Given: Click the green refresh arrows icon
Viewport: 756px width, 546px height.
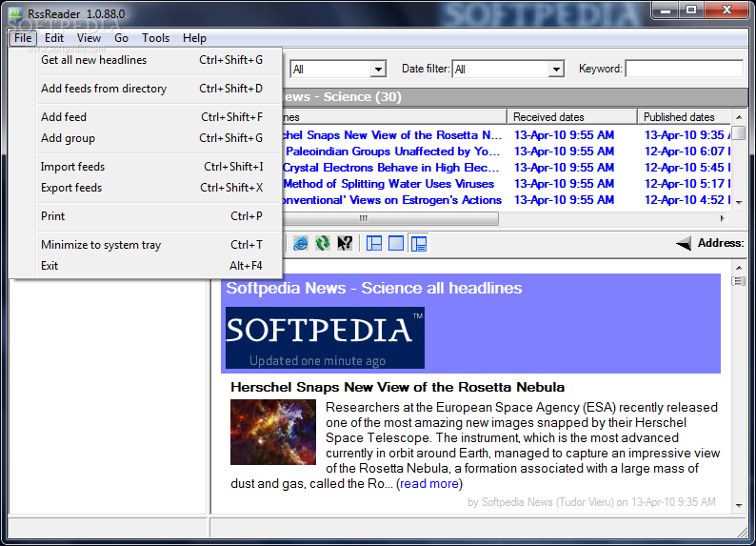Looking at the screenshot, I should point(323,243).
